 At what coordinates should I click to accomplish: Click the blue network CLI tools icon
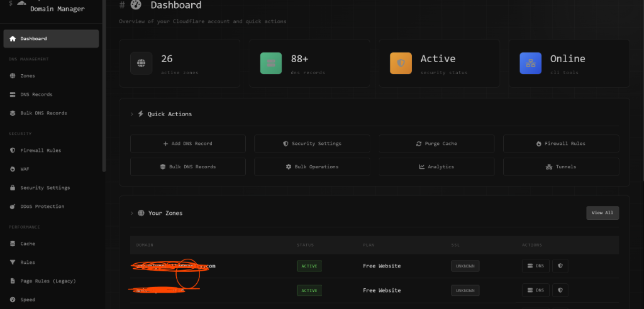[x=531, y=63]
